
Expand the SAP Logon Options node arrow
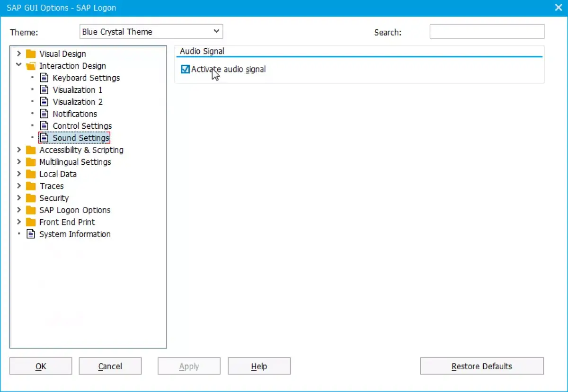click(x=19, y=210)
